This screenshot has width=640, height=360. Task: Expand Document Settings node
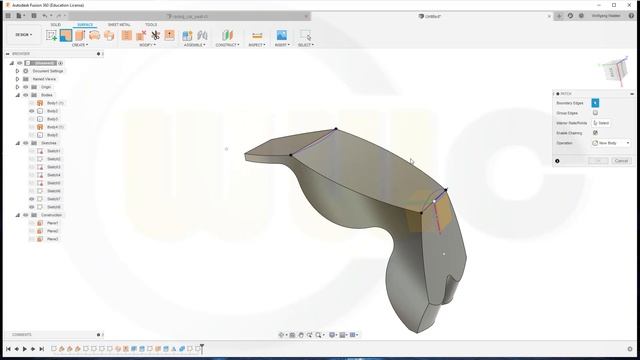tap(18, 71)
